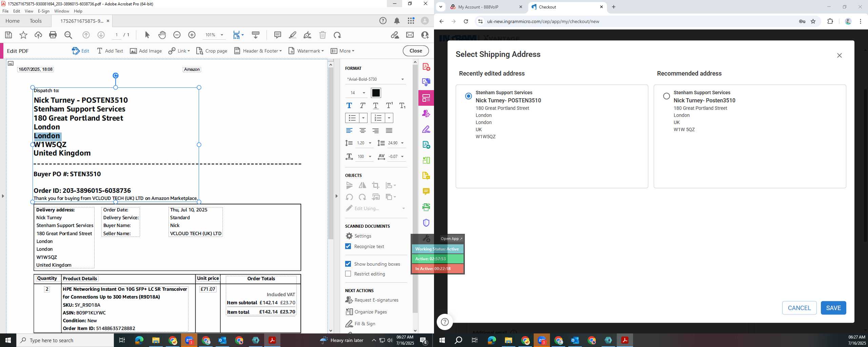
Task: Open the Window menu in Acrobat
Action: coord(62,11)
